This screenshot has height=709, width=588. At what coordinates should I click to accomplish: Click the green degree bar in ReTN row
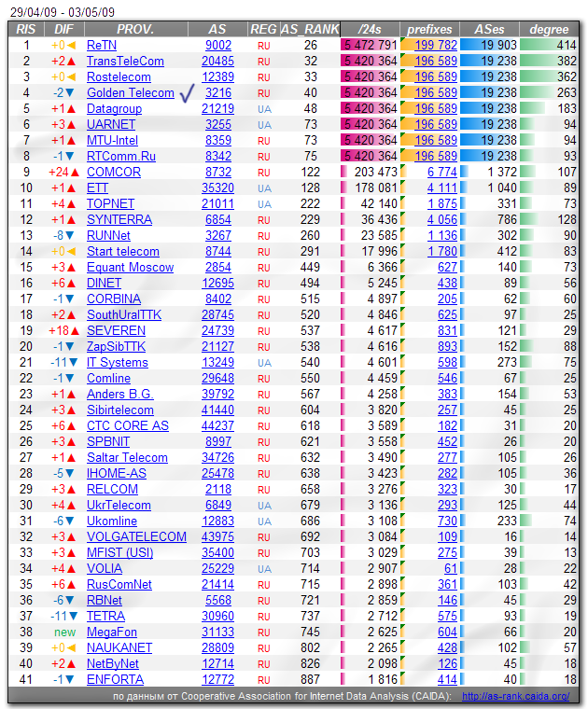(548, 45)
